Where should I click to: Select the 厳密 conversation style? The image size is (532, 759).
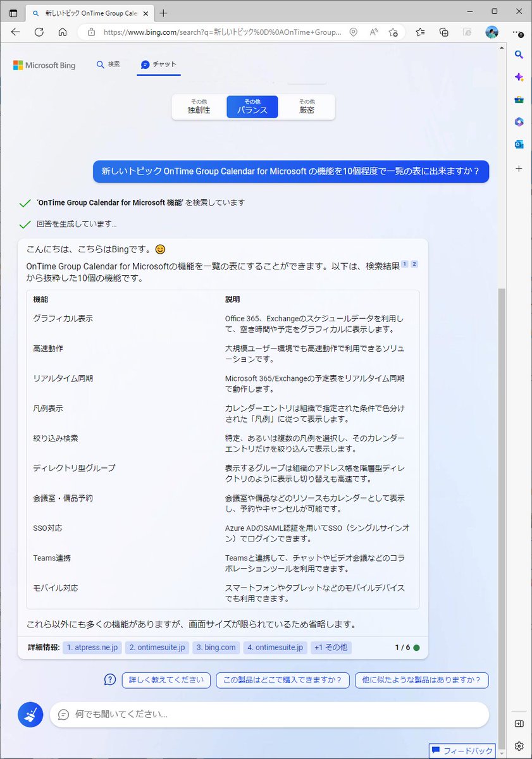tap(307, 107)
